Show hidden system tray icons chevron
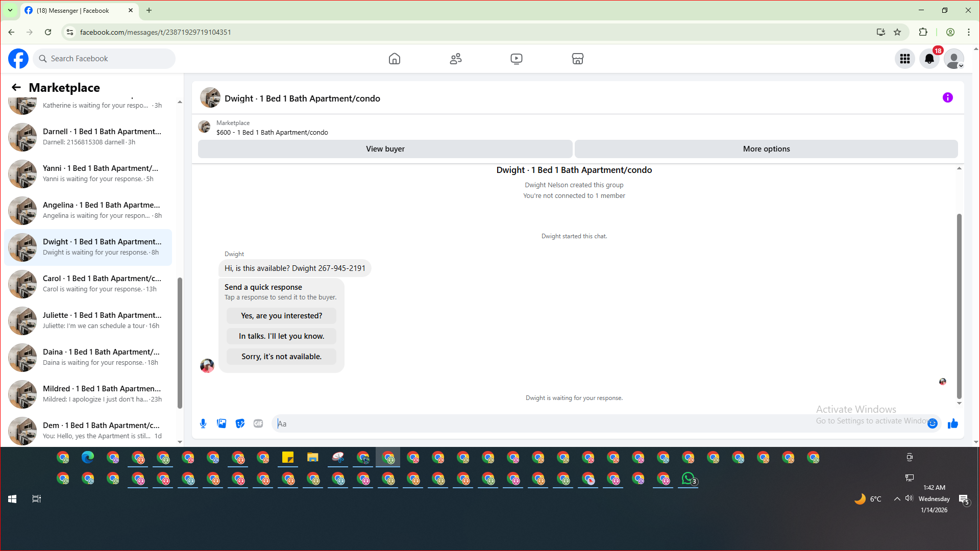This screenshot has width=980, height=551. pos(897,499)
